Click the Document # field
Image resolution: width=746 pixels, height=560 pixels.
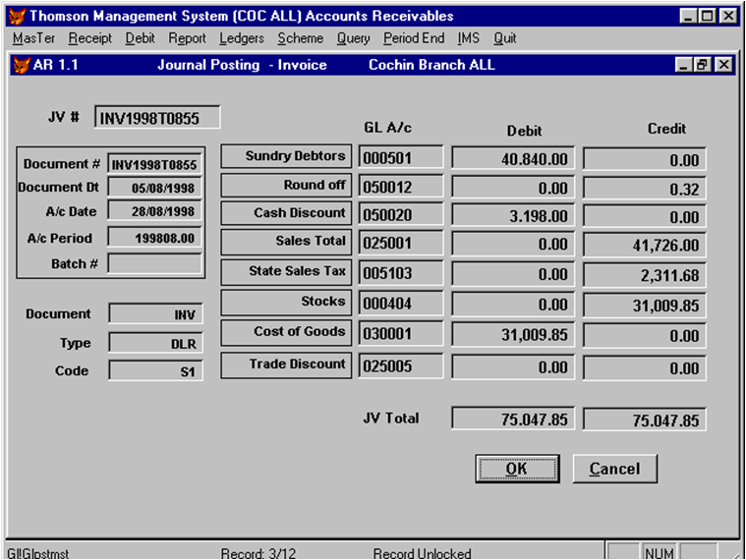[x=155, y=164]
